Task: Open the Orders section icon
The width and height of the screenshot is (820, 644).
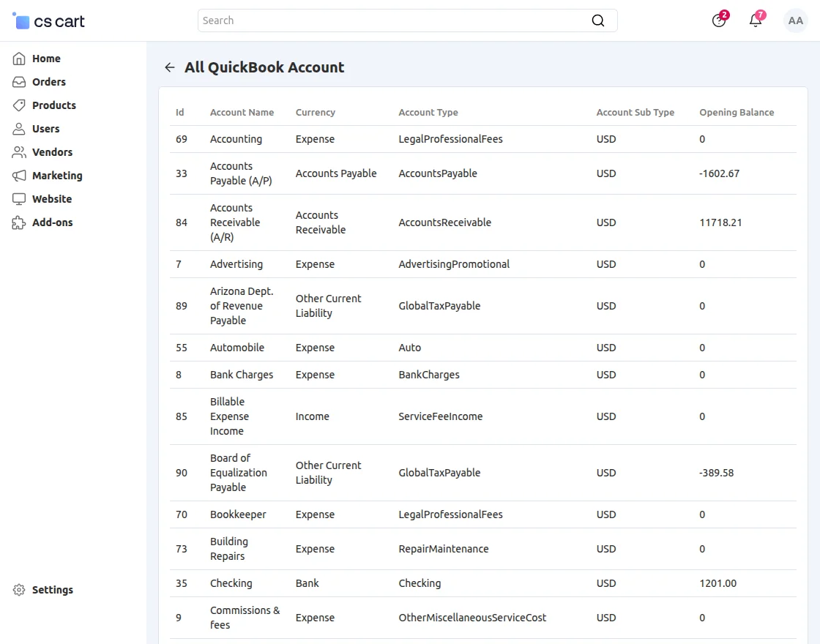Action: tap(18, 82)
